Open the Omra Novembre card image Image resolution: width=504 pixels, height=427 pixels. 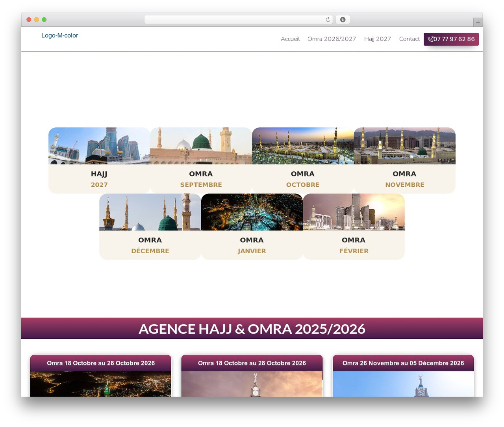tap(404, 146)
